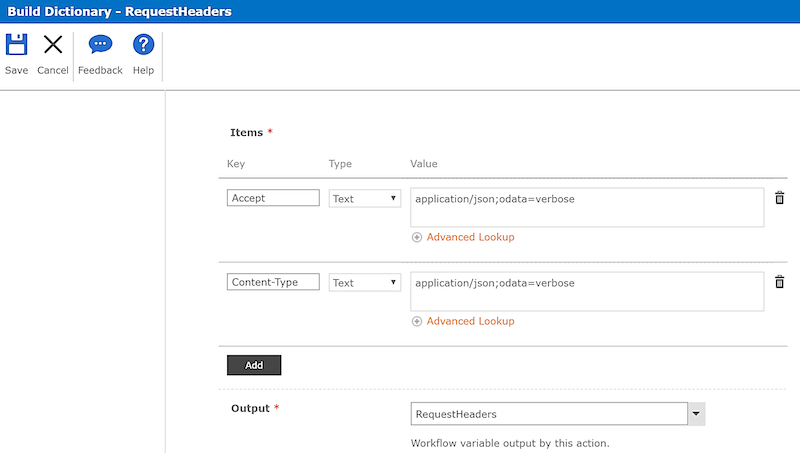The height and width of the screenshot is (453, 800).
Task: Click the Accept value text area
Action: 587,207
